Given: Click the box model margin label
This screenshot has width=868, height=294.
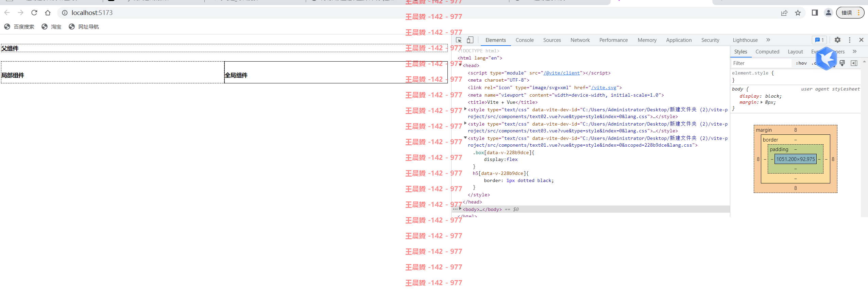Looking at the screenshot, I should tap(764, 130).
